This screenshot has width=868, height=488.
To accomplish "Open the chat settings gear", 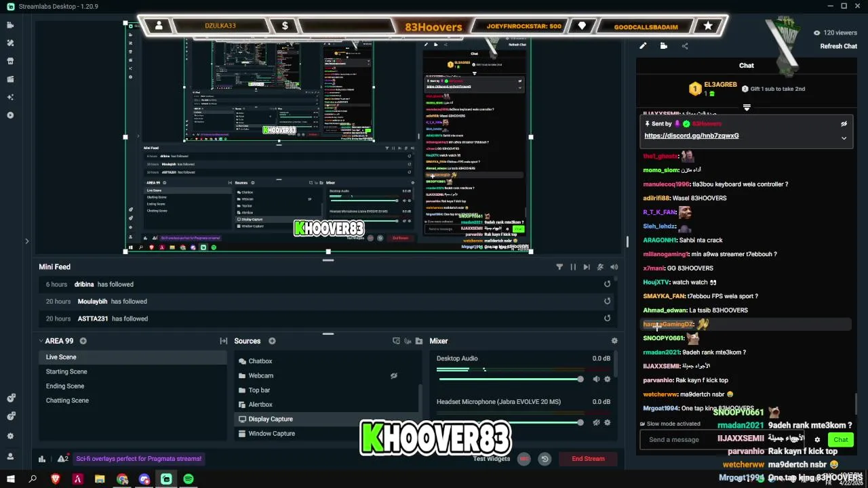I will [817, 439].
